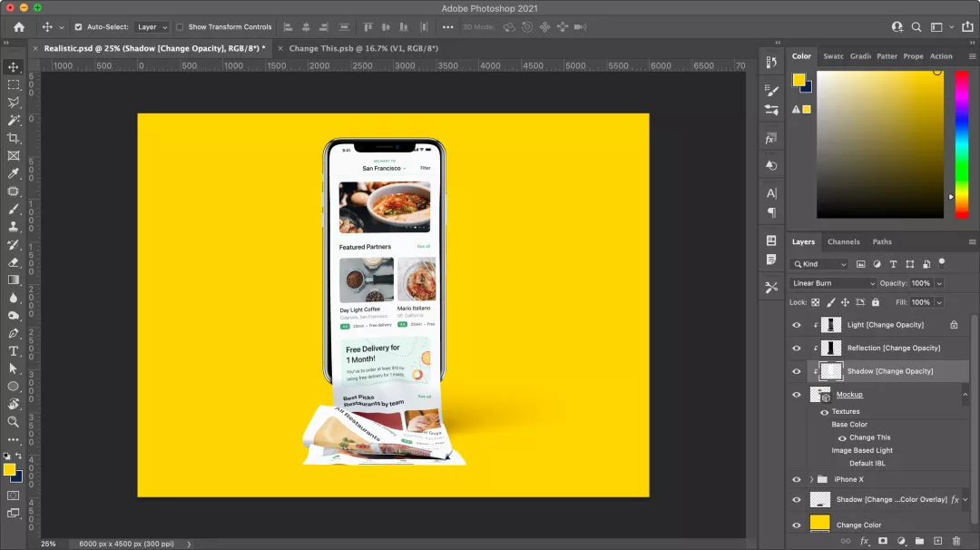
Task: Switch to the Channels tab
Action: tap(843, 242)
